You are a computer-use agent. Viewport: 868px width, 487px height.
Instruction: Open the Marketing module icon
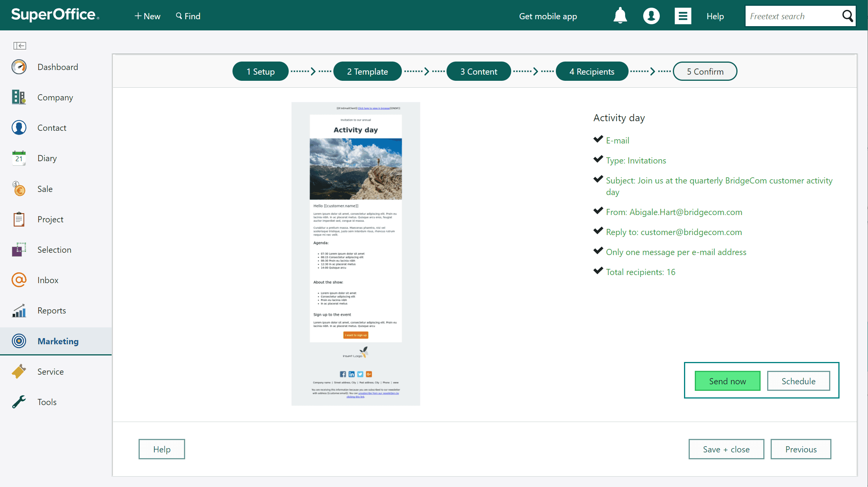coord(19,341)
